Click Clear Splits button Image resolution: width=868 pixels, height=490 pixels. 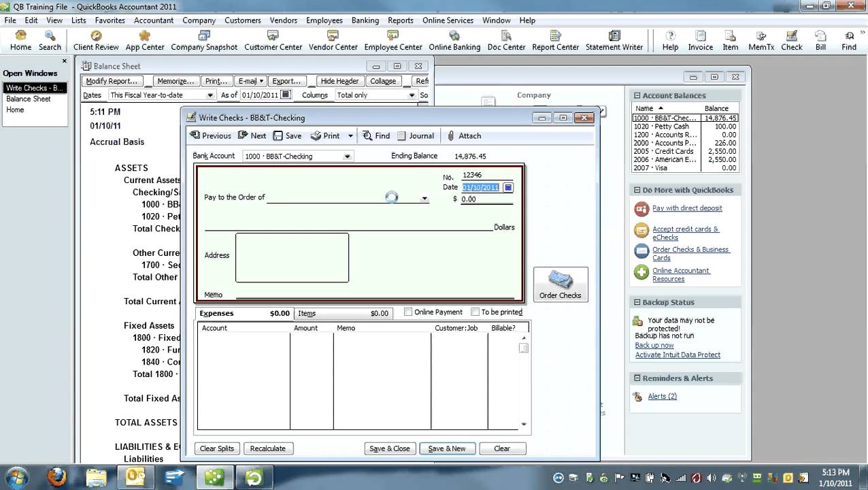217,448
